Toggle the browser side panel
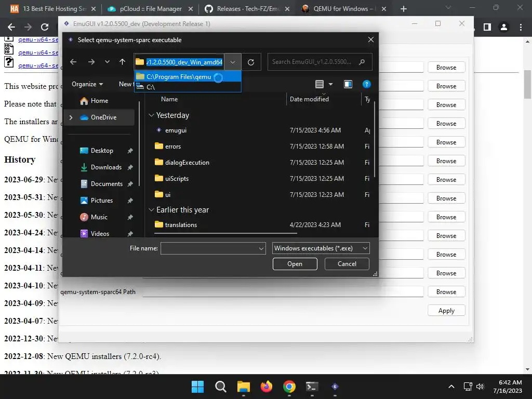The width and height of the screenshot is (532, 399). point(487,27)
